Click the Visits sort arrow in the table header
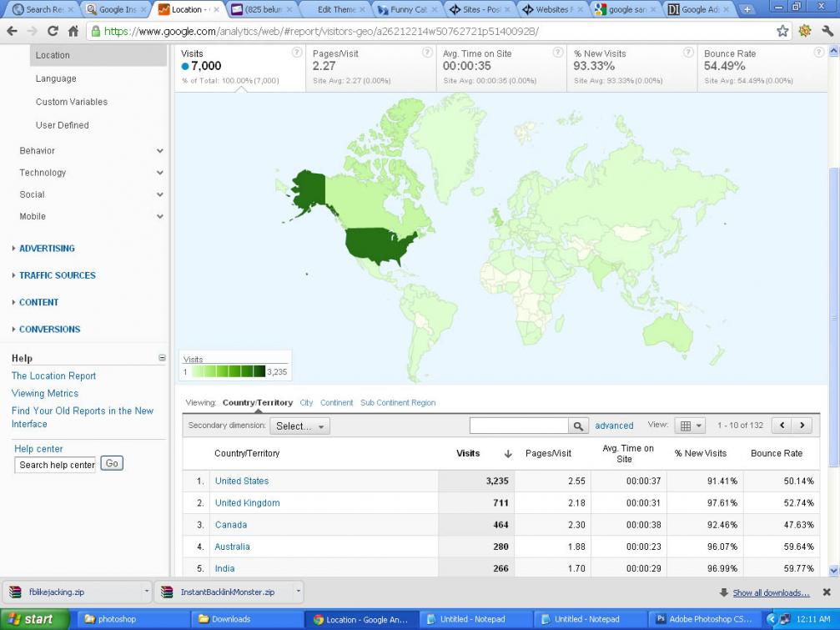The width and height of the screenshot is (840, 630). coord(508,454)
